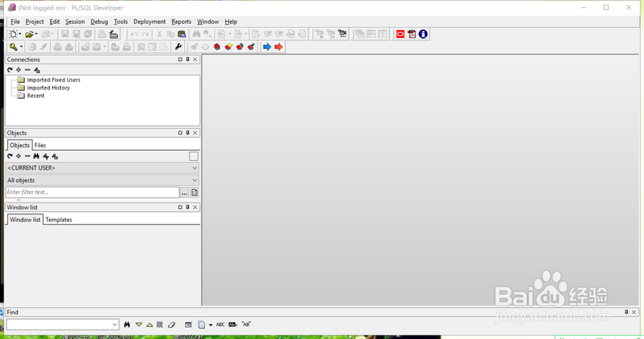This screenshot has width=644, height=339.
Task: Click the Find next yellow down triangle
Action: pyautogui.click(x=139, y=325)
